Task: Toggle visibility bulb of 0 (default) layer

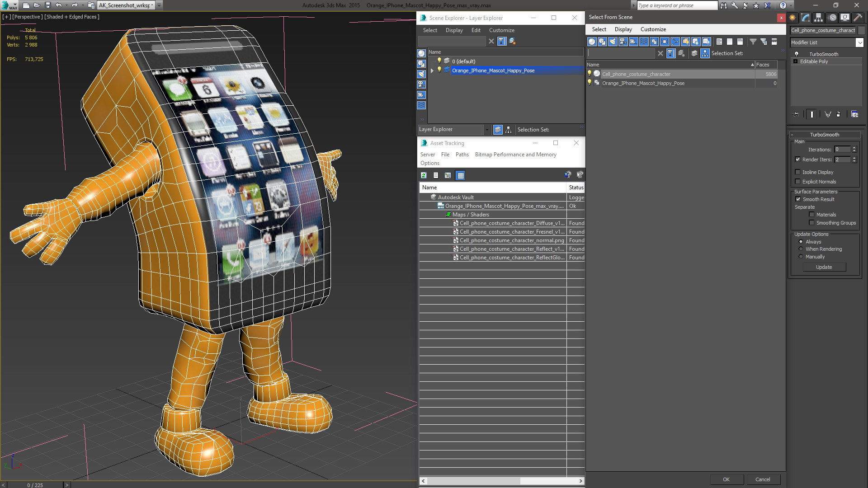Action: pyautogui.click(x=439, y=61)
